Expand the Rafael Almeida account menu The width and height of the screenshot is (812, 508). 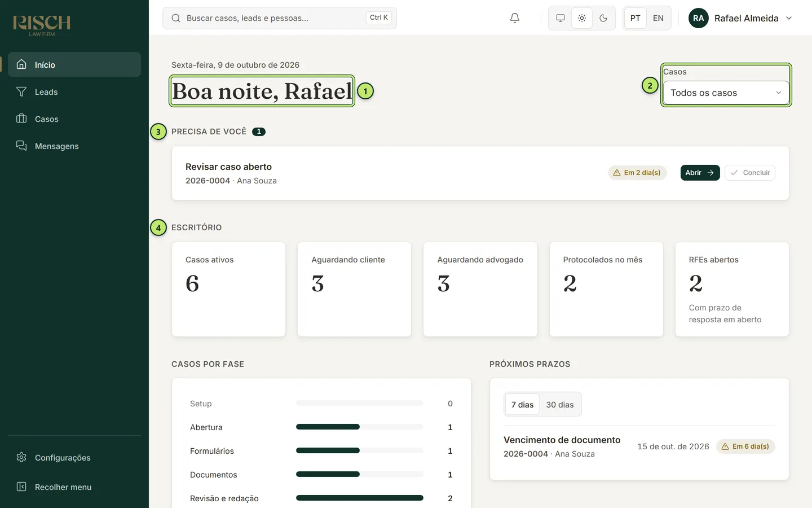click(741, 18)
